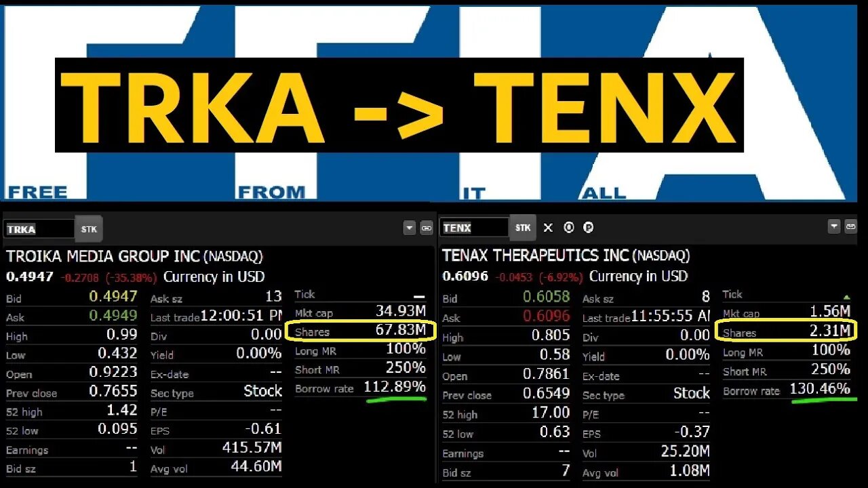Open the dropdown arrow in the TENX panel header
Screen dimensions: 868x488
click(x=834, y=227)
